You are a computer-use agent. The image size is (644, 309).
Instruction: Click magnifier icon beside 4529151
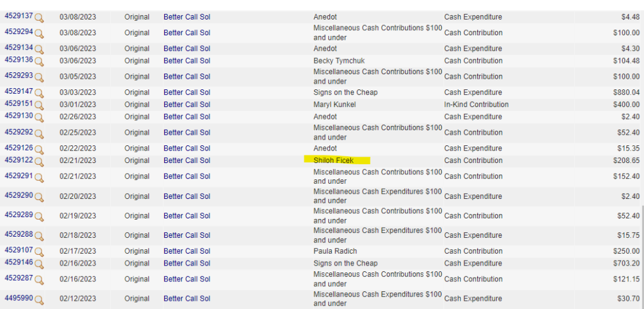40,105
